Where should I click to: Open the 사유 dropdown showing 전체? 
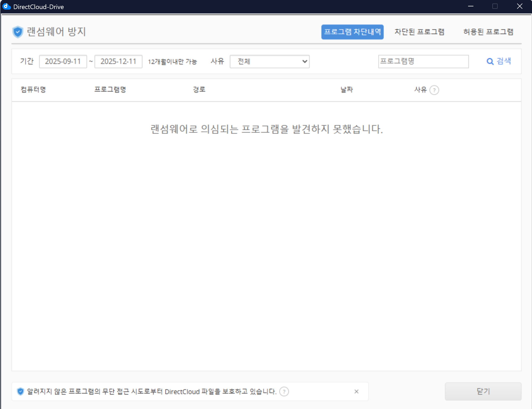click(269, 62)
